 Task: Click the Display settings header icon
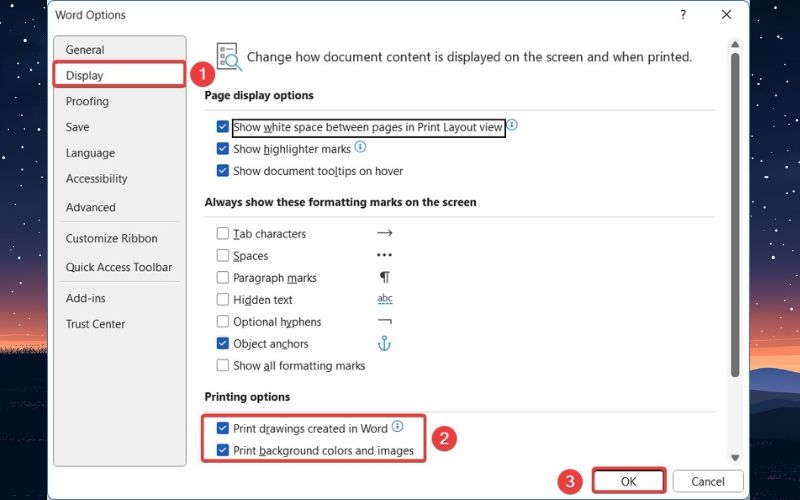[x=229, y=57]
